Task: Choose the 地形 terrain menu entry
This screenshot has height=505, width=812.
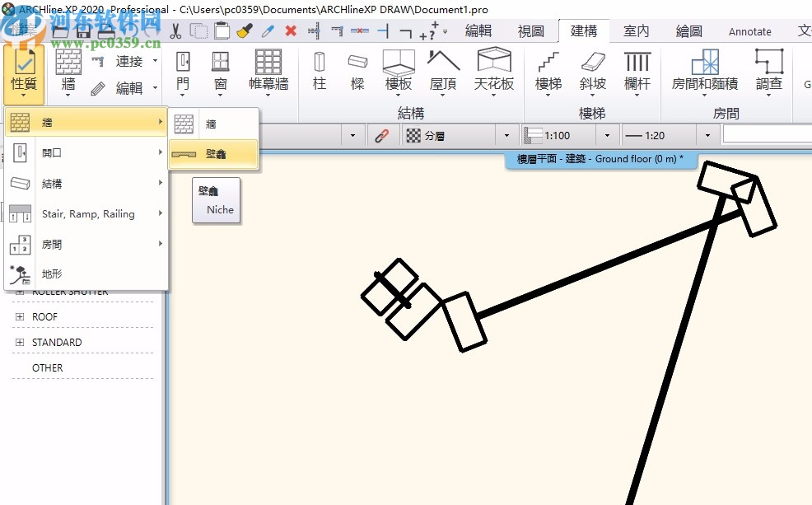Action: pos(86,274)
